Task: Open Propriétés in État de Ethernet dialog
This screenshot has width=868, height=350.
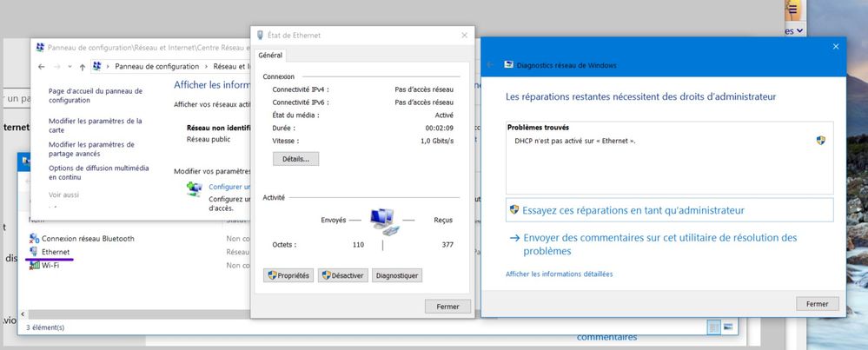Action: pyautogui.click(x=288, y=275)
